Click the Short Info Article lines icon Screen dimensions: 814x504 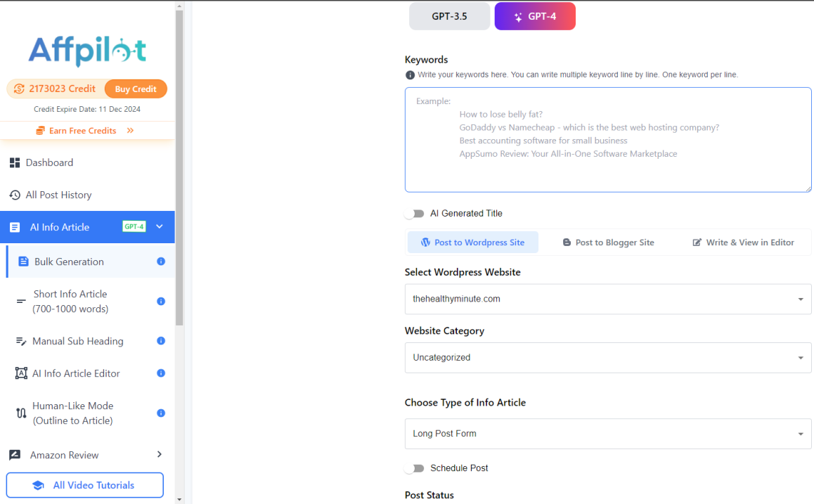click(21, 301)
